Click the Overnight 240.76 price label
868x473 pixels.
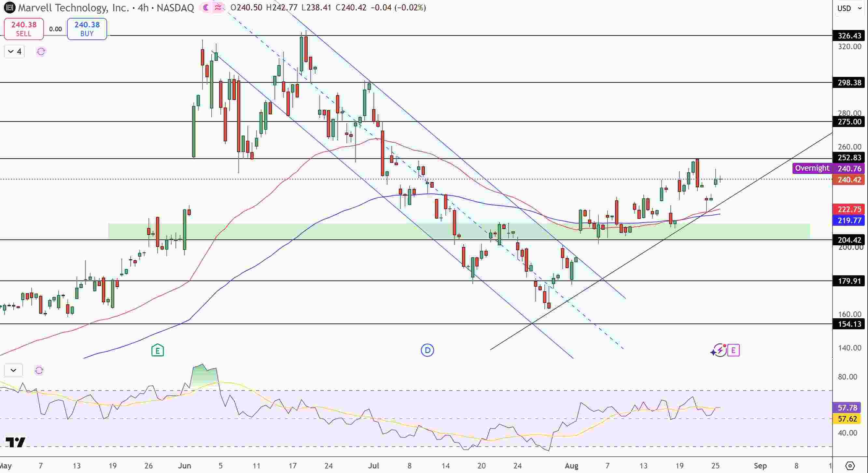click(829, 168)
